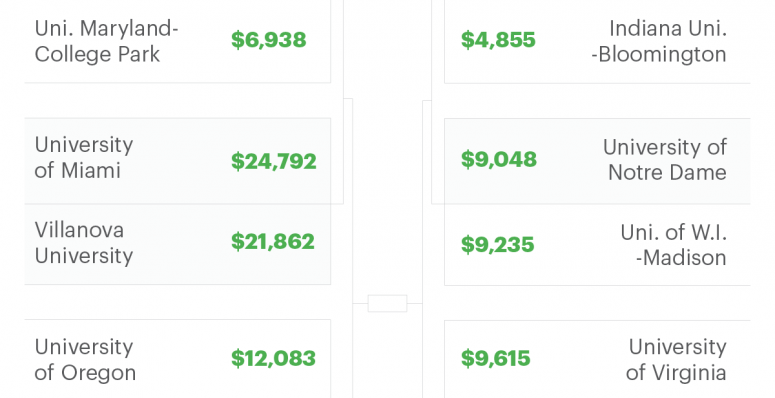Open the University of Oregon entry
Image resolution: width=775 pixels, height=398 pixels.
(x=86, y=360)
